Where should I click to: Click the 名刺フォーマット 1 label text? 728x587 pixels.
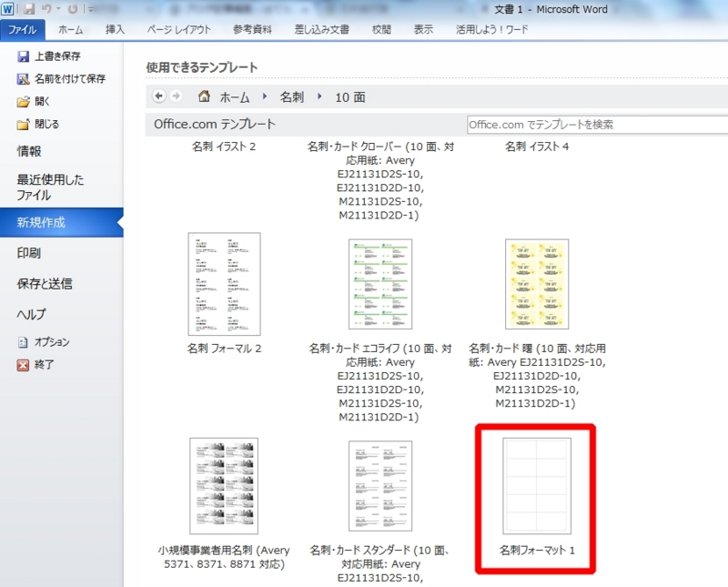tap(537, 551)
